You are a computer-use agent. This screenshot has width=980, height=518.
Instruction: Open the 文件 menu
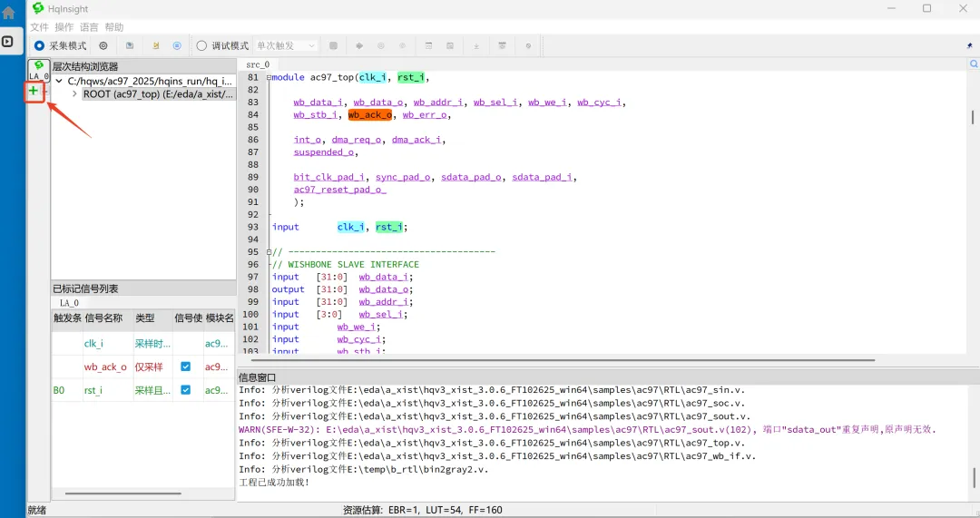(39, 27)
